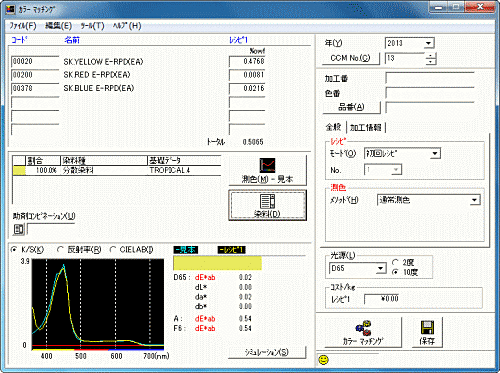500x373 pixels.
Task: Click the yellow smiley status icon
Action: coord(323,360)
